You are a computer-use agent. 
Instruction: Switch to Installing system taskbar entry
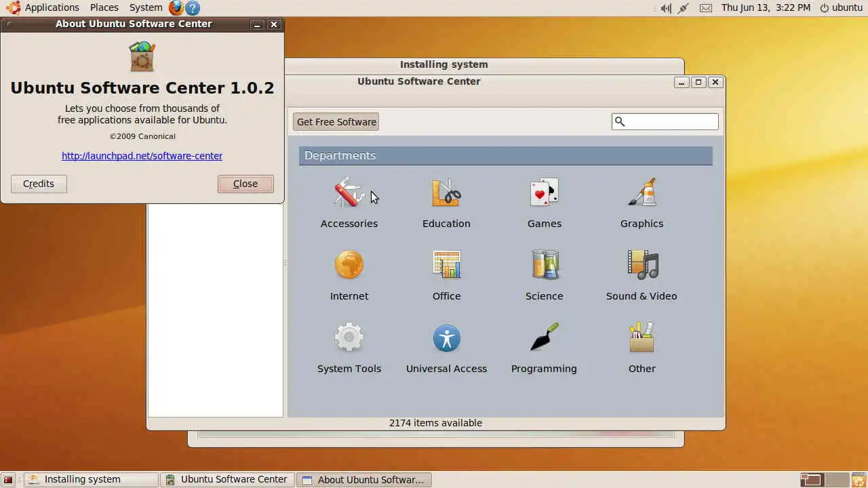point(91,480)
